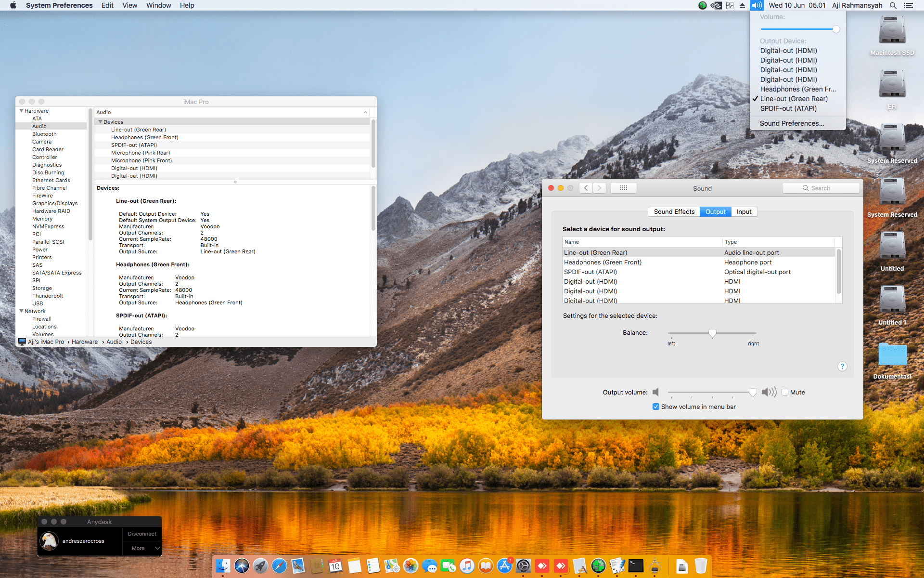Choose Sound Preferences… in volume menu
The height and width of the screenshot is (578, 924).
[x=792, y=123]
